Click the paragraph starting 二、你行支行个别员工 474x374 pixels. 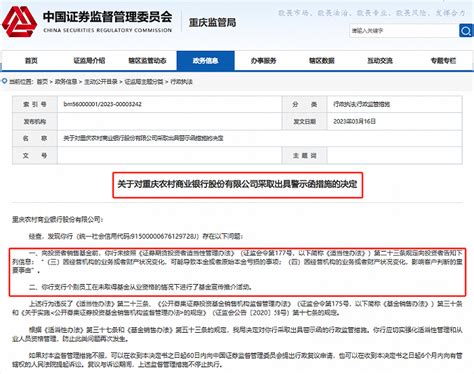(x=140, y=287)
